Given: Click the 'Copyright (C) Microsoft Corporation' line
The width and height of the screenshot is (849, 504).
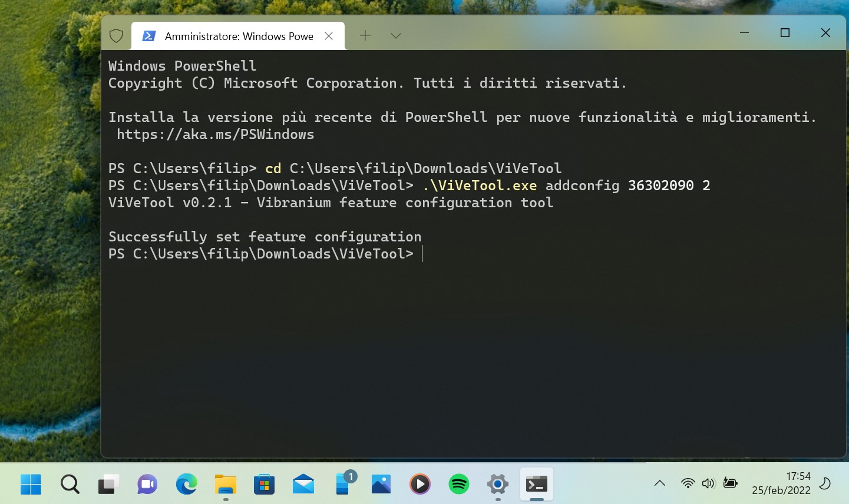Looking at the screenshot, I should (x=368, y=83).
